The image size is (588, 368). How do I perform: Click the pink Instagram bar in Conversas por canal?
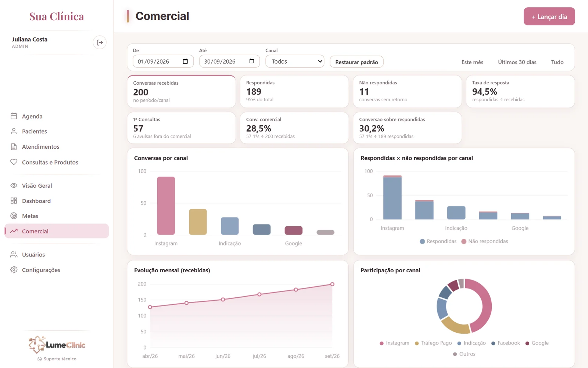pyautogui.click(x=166, y=206)
